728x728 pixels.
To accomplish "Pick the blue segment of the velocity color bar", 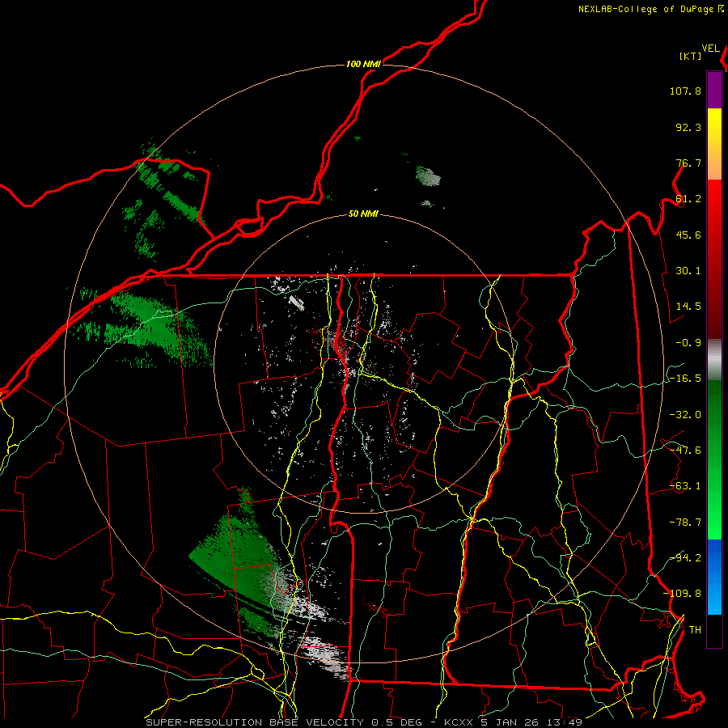I will click(x=714, y=577).
